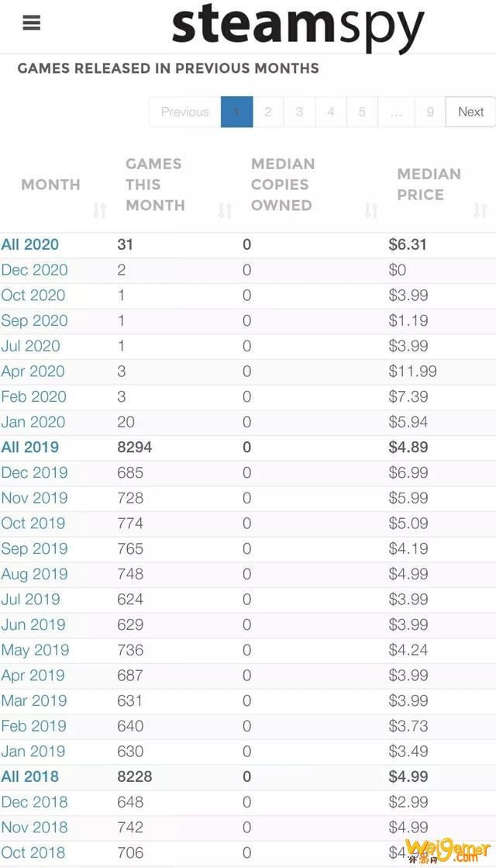496x868 pixels.
Task: Open the All 2020 summary link
Action: 30,244
